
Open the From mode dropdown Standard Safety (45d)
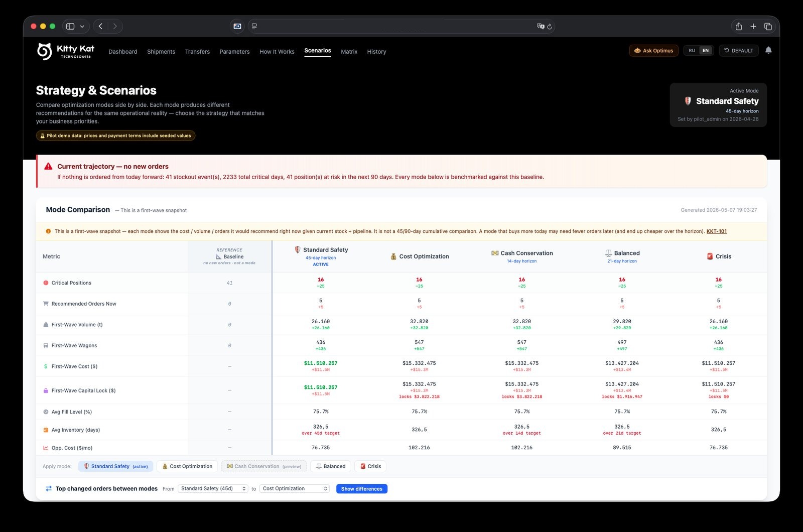tap(213, 488)
